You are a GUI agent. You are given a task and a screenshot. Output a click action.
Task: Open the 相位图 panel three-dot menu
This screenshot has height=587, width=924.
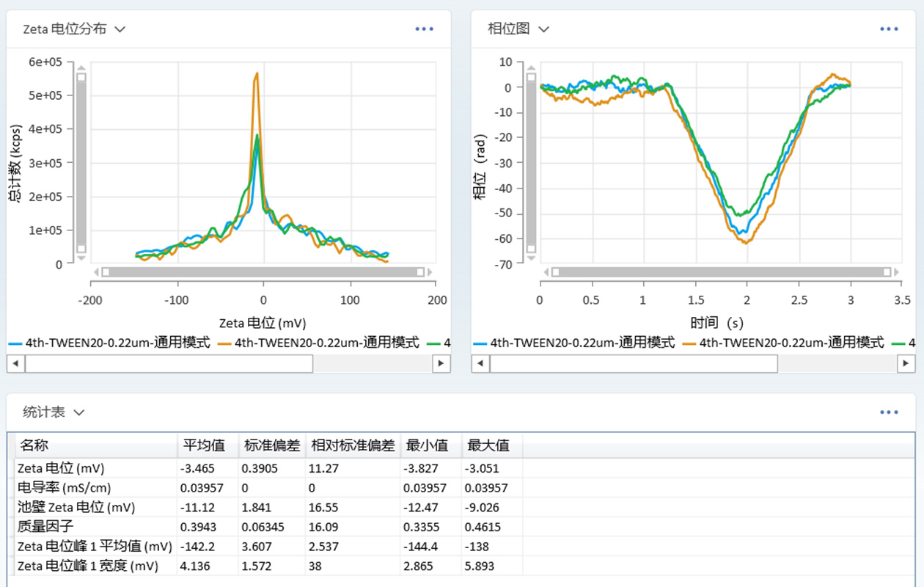click(x=889, y=29)
